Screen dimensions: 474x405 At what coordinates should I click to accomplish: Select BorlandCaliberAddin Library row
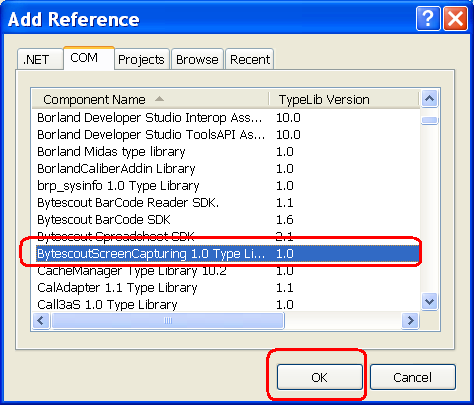pyautogui.click(x=227, y=169)
